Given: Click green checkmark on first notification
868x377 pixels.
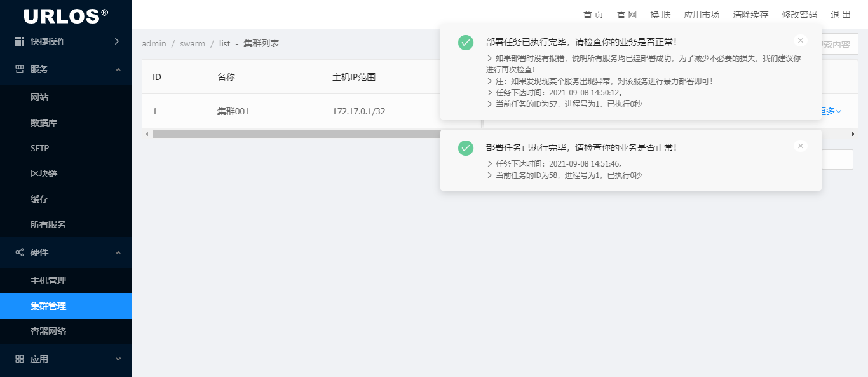Looking at the screenshot, I should click(x=466, y=43).
